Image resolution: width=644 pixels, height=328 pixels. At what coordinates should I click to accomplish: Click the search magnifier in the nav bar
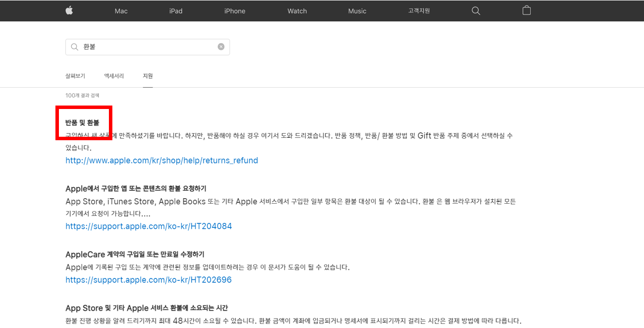coord(476,10)
